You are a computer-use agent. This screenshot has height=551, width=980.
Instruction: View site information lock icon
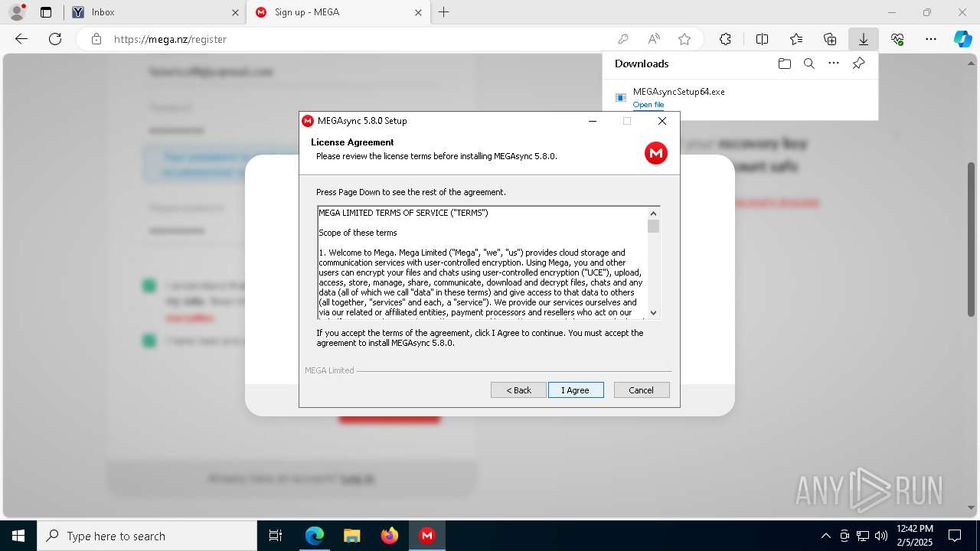[x=96, y=39]
